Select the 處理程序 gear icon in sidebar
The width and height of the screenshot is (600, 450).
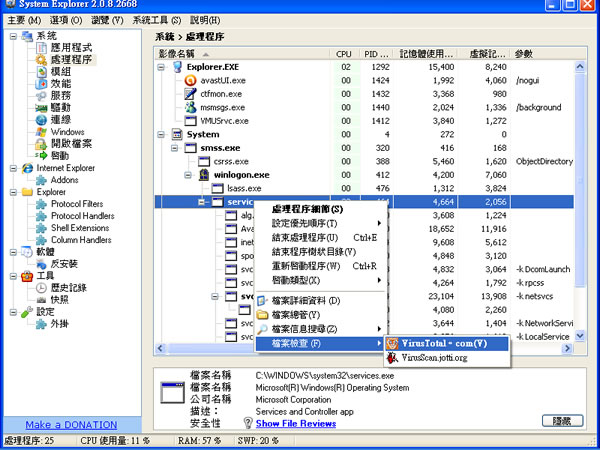[41, 60]
